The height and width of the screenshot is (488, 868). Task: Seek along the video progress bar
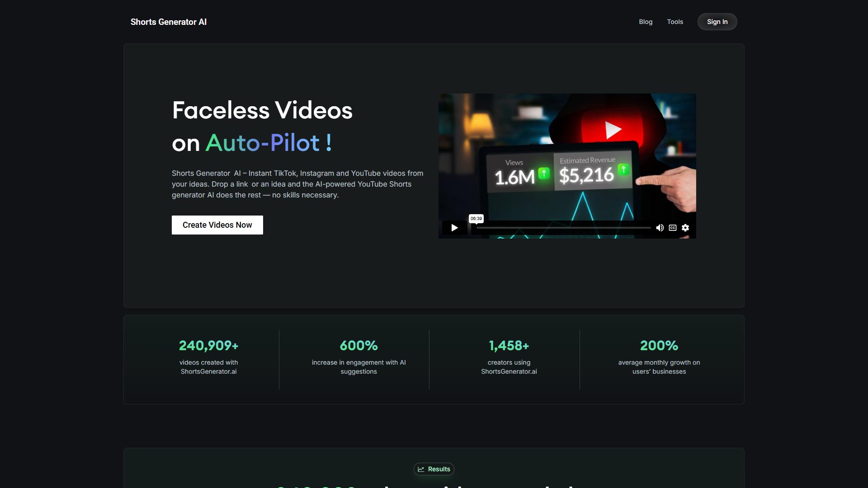564,228
